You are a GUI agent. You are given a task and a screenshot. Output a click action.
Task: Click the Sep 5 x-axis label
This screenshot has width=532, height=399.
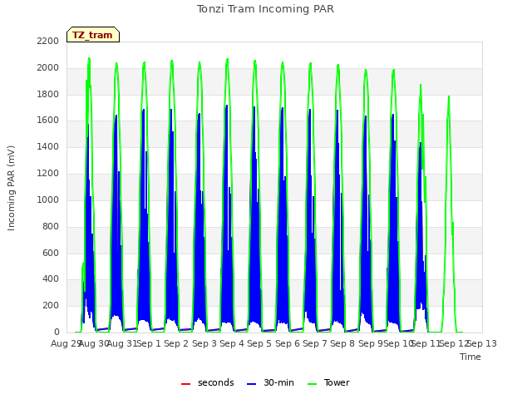point(259,344)
